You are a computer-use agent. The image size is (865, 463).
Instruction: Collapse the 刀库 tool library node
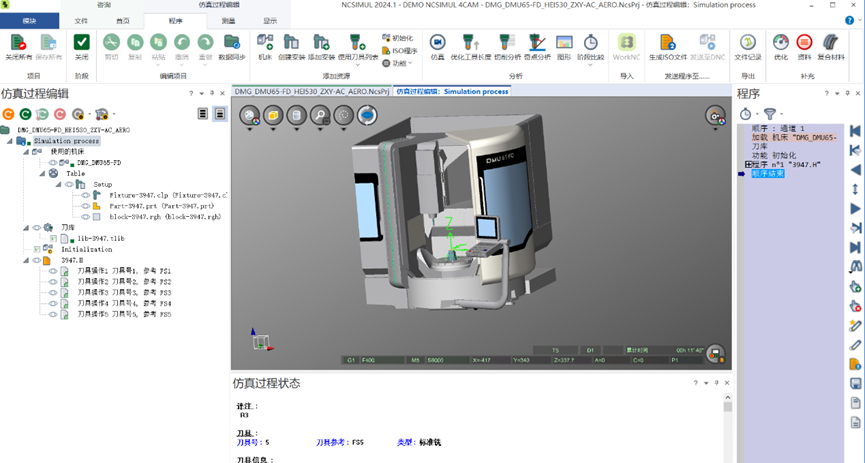pyautogui.click(x=26, y=227)
